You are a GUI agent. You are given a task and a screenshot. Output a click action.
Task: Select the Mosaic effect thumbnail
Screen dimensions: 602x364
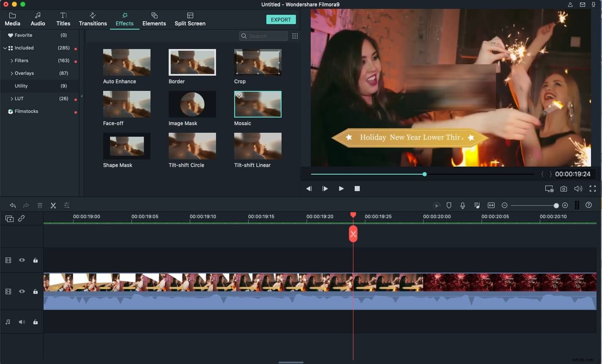click(258, 104)
